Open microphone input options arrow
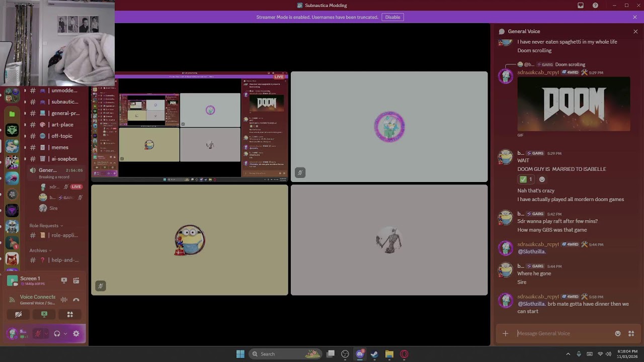 46,333
